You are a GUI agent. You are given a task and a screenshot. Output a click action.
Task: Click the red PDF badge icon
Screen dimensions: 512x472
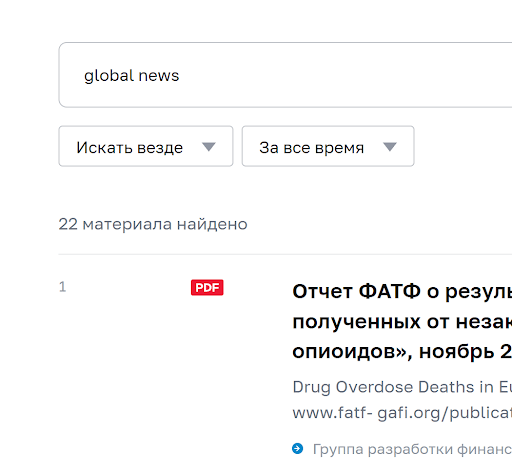(207, 287)
